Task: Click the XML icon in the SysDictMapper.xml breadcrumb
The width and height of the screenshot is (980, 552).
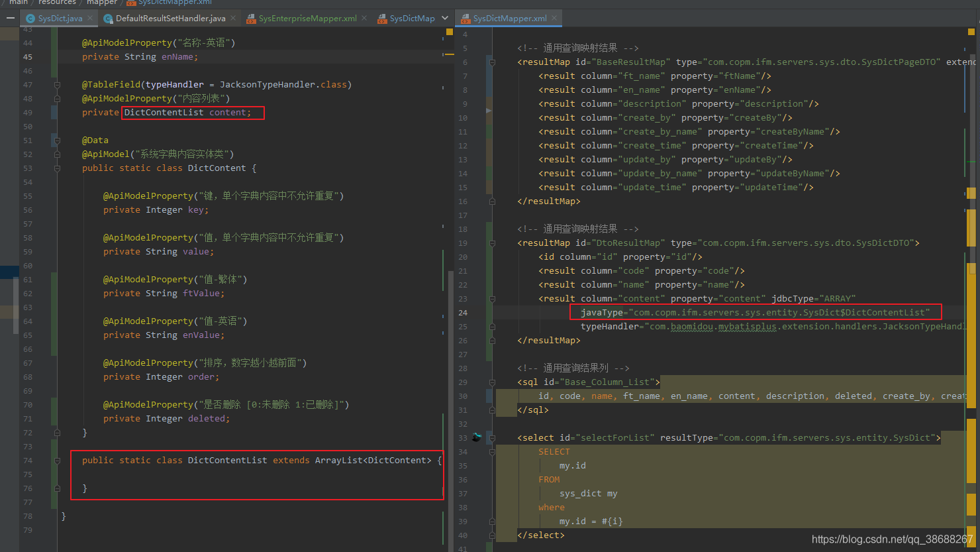Action: point(130,3)
